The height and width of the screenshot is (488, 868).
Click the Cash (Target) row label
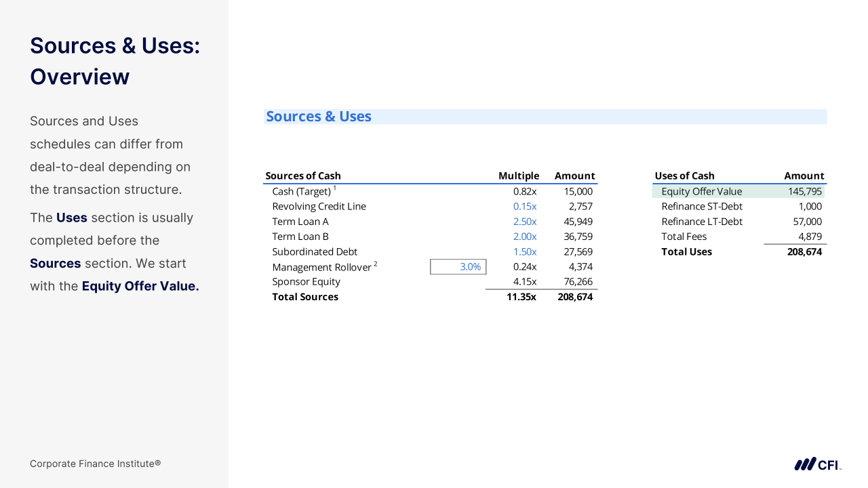tap(302, 192)
